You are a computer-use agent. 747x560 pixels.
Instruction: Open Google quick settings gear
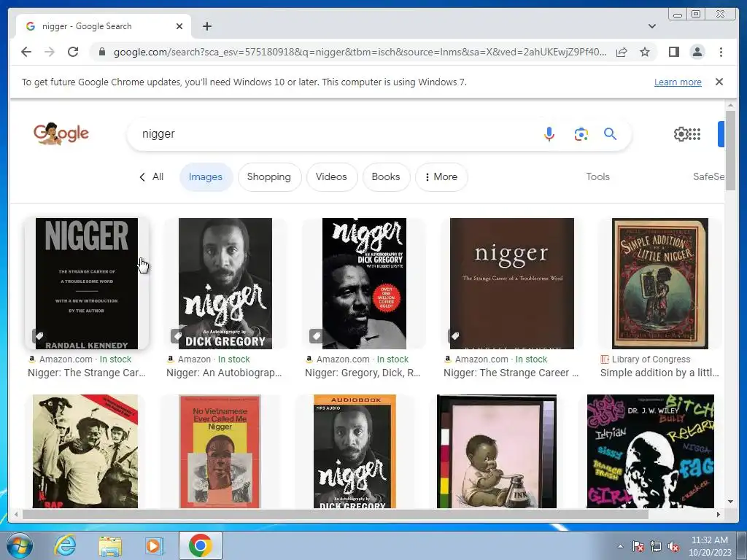pyautogui.click(x=681, y=134)
